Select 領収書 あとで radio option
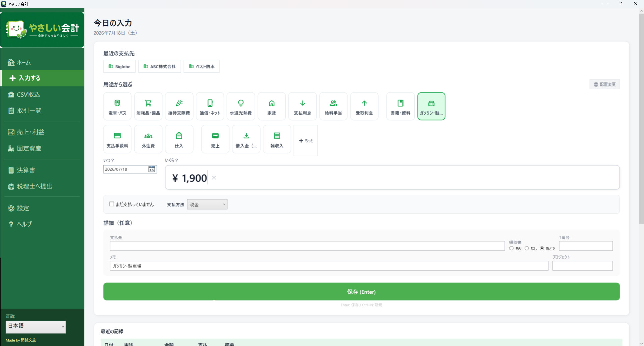 542,248
